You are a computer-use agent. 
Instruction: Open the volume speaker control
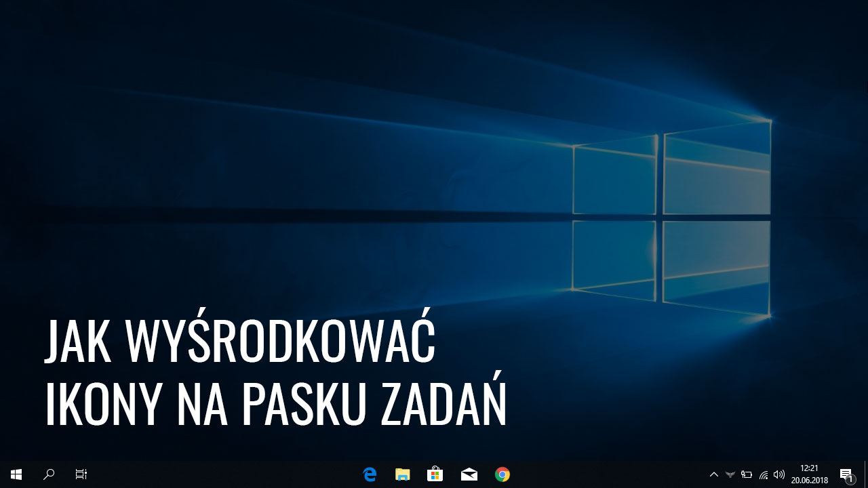pos(779,474)
